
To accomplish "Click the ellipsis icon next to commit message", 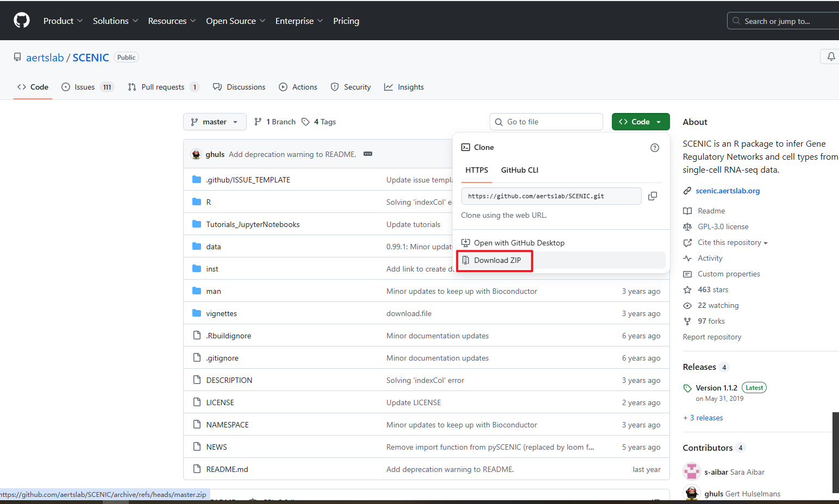I will (368, 154).
